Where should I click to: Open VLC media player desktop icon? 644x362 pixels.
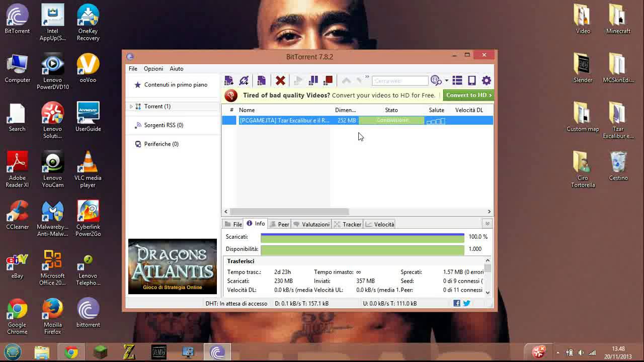tap(88, 169)
